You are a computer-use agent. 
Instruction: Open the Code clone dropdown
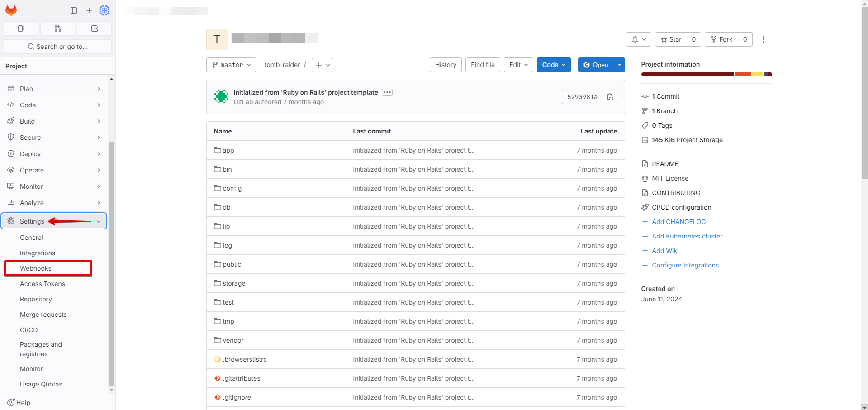coord(553,65)
